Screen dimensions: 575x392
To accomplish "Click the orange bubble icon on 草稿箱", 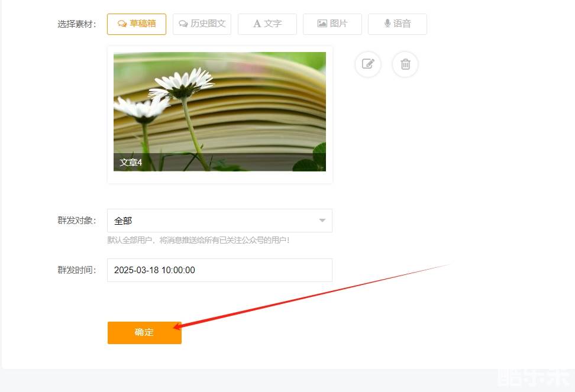I will pos(122,24).
